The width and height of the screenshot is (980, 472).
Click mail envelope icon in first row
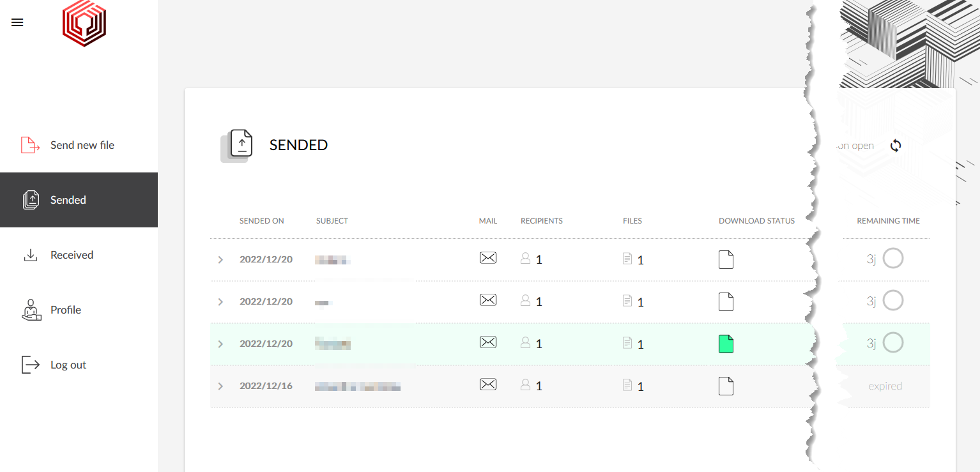[x=487, y=258]
